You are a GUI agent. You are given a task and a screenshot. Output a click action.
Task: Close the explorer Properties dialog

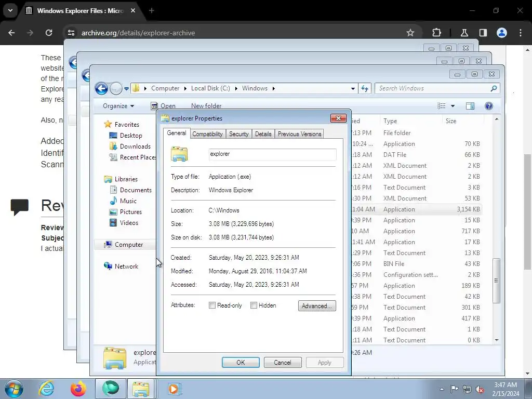click(338, 118)
